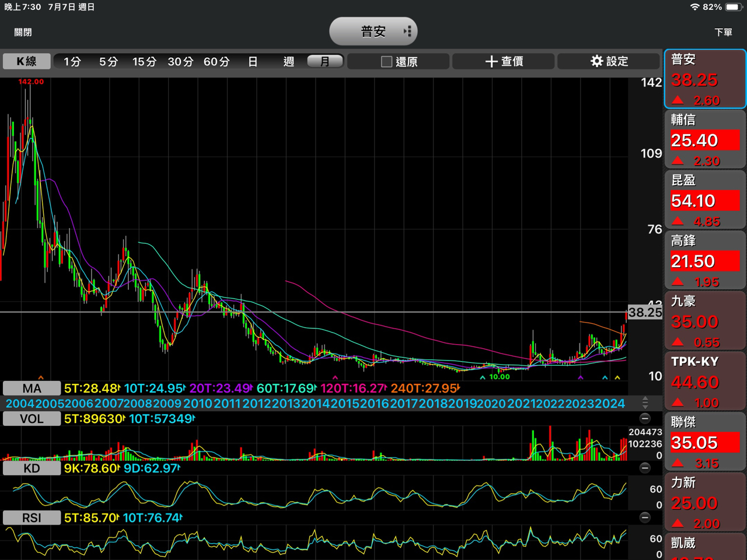747x560 pixels.
Task: Collapse the VOL panel with minus icon
Action: pos(645,418)
